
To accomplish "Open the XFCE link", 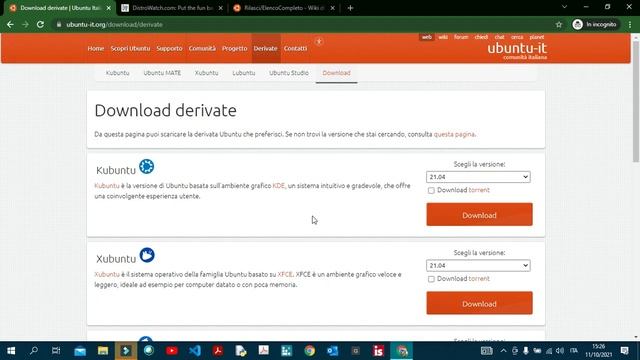I will click(x=285, y=274).
